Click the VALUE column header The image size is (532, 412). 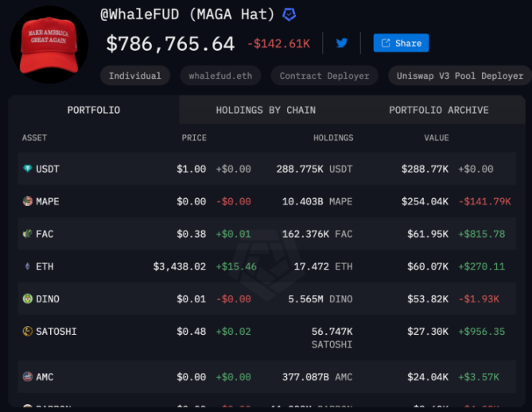click(x=437, y=138)
